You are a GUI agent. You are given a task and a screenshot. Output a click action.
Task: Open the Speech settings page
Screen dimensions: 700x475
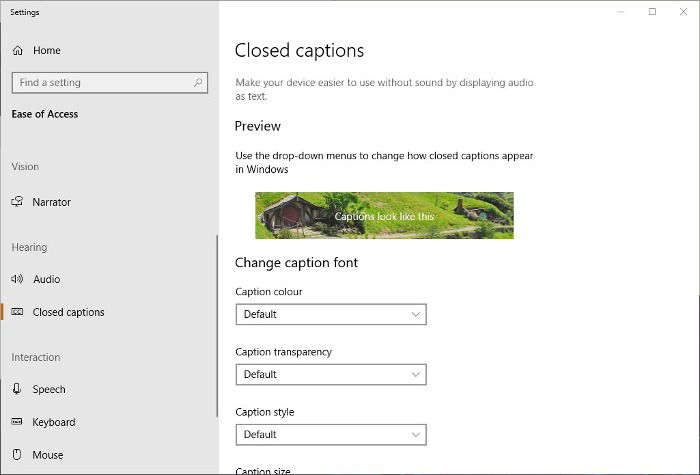click(x=49, y=389)
